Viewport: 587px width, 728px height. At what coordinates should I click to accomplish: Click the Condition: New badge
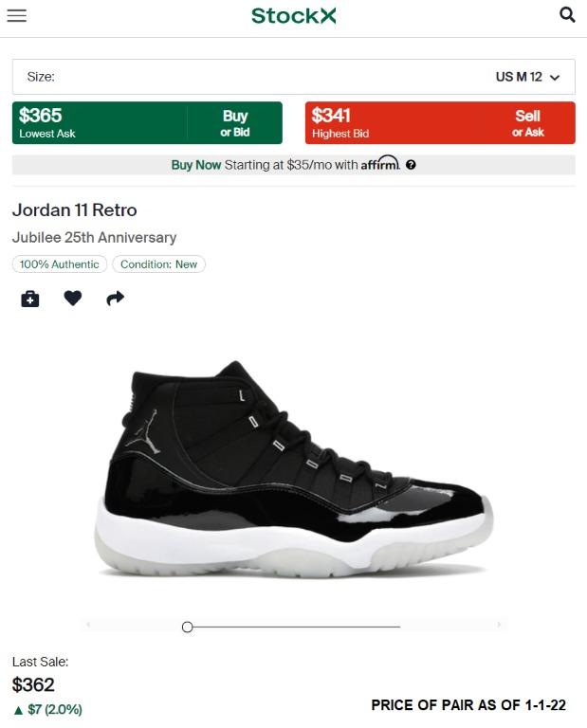[x=158, y=264]
